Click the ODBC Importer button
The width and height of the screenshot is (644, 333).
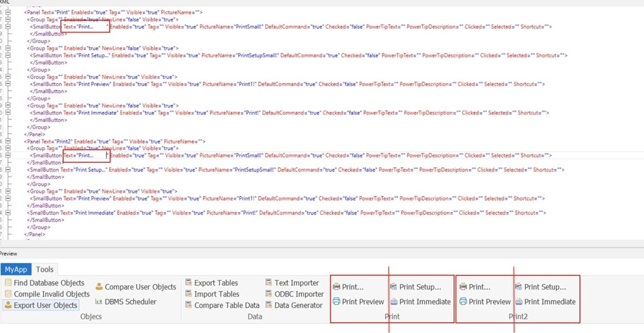click(x=299, y=294)
